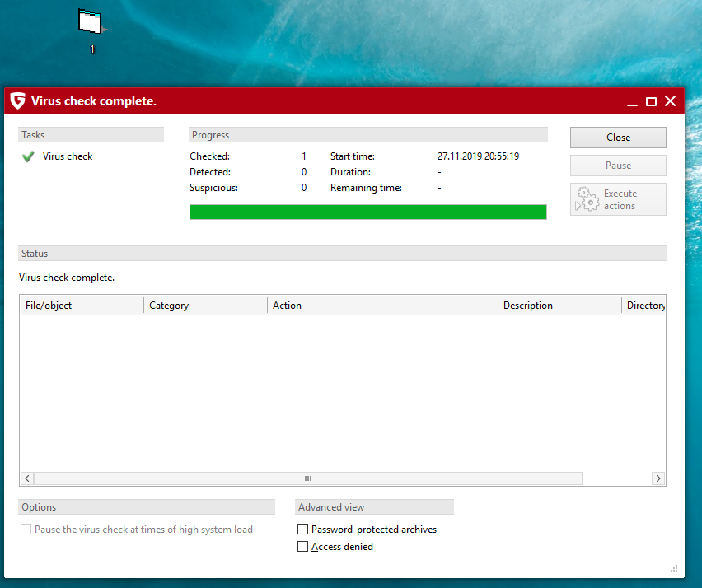Open desktop folder icon named 1

click(91, 23)
